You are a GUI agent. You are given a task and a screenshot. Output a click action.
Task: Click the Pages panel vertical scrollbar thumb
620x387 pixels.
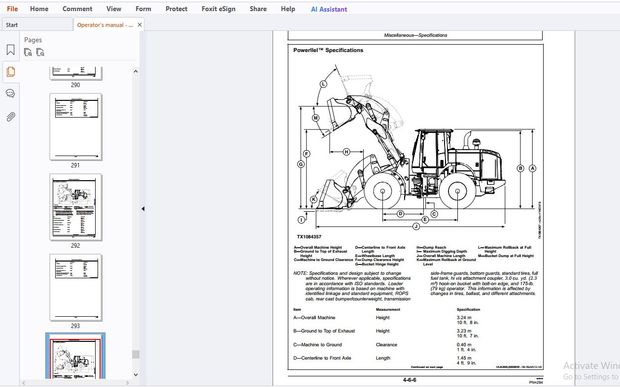tap(136, 354)
